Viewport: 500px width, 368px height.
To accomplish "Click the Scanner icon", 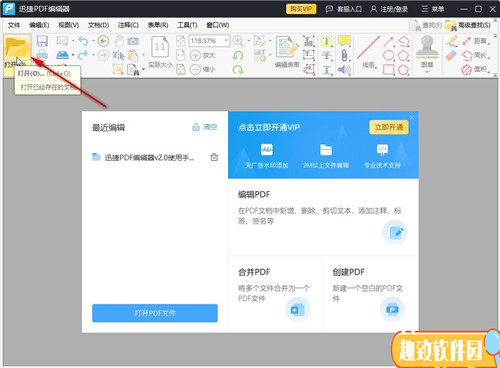I will coord(62,55).
